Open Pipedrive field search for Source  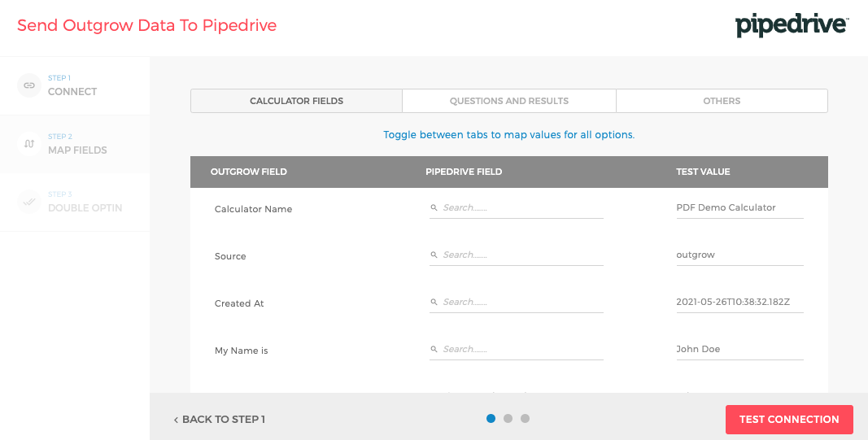(x=517, y=255)
